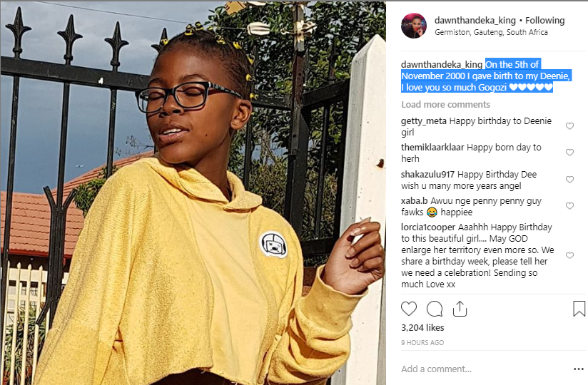Open the three-dot more options menu

click(x=579, y=369)
